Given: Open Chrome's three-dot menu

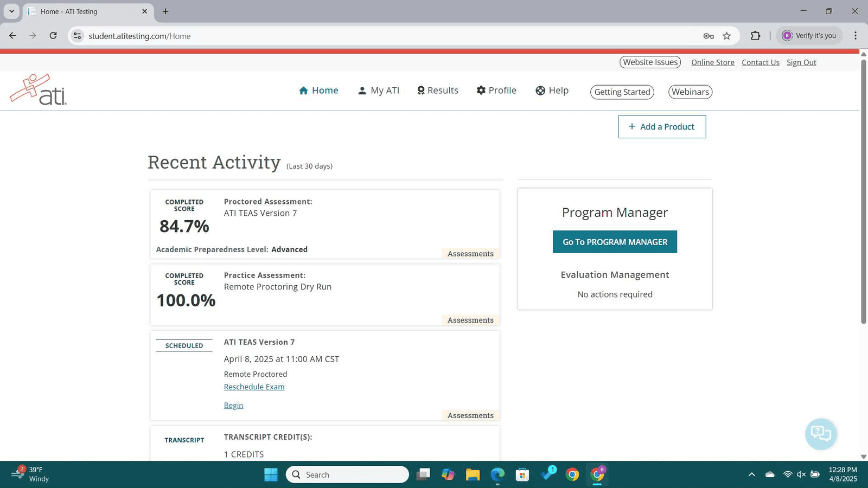Looking at the screenshot, I should (x=855, y=36).
